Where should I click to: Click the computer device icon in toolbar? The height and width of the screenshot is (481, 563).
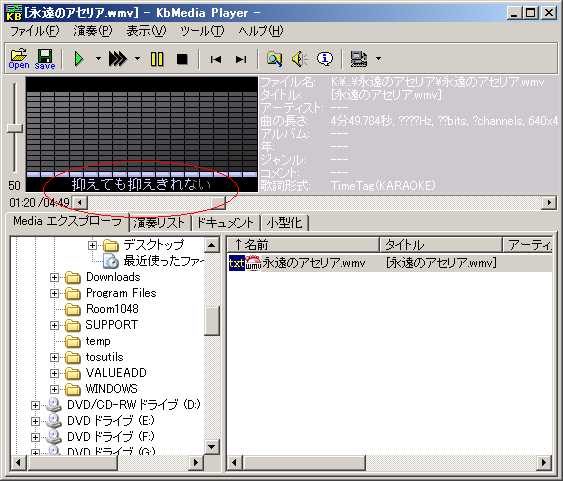(x=359, y=59)
